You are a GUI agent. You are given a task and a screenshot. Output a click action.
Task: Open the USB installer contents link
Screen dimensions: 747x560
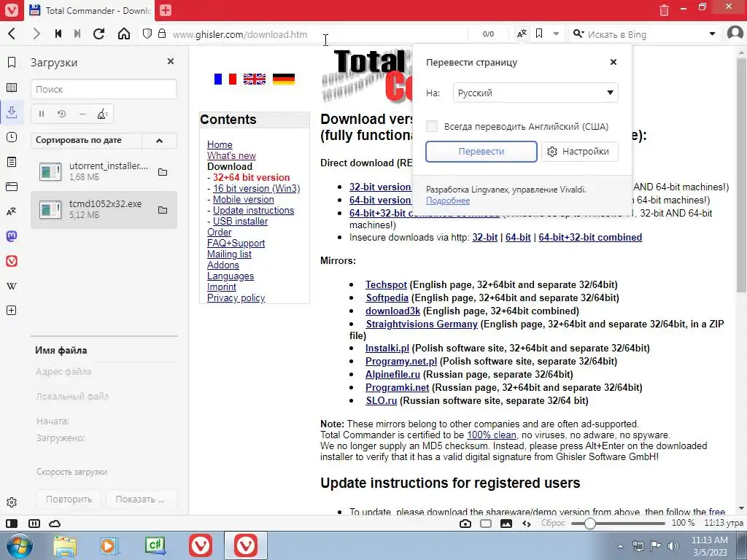tap(240, 222)
